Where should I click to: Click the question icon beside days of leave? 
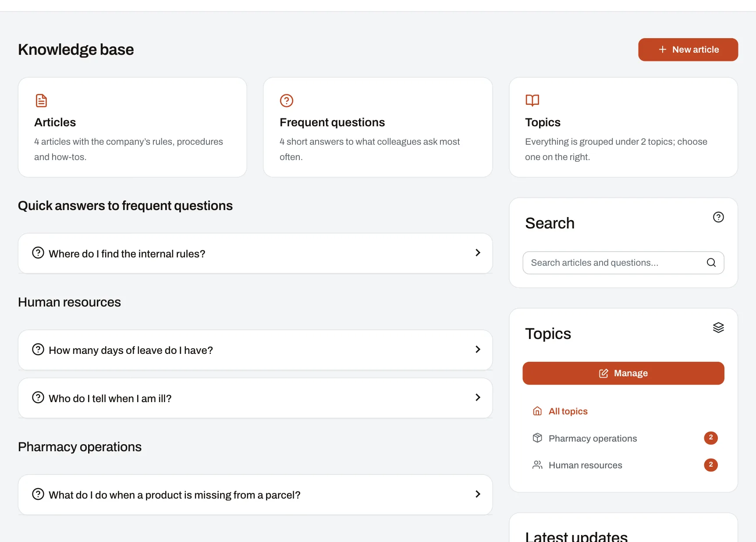tap(38, 349)
